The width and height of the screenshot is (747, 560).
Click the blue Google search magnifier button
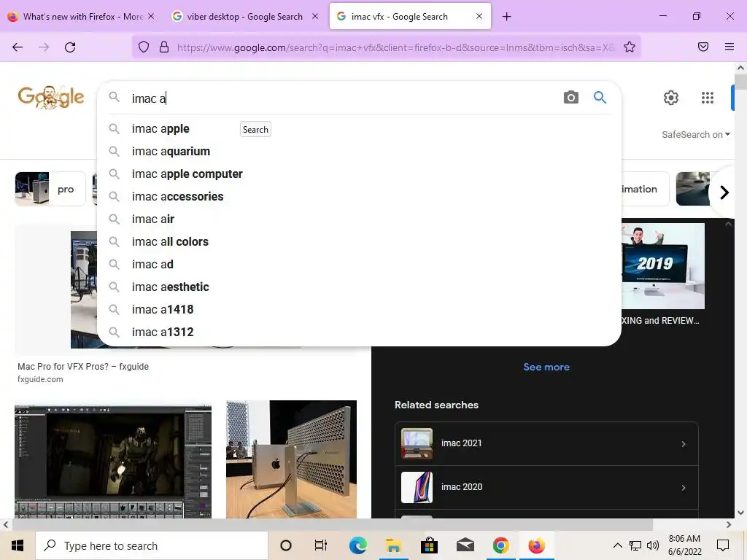[x=600, y=98]
